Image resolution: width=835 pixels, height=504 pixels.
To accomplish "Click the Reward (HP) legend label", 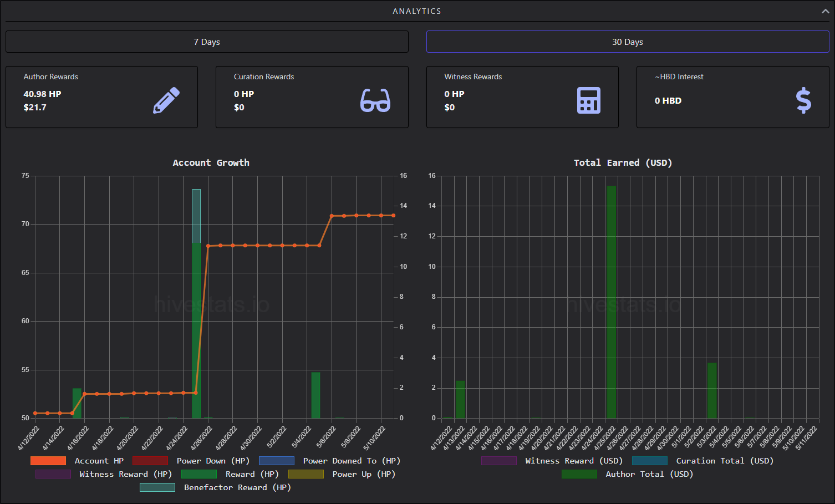I will pyautogui.click(x=252, y=474).
